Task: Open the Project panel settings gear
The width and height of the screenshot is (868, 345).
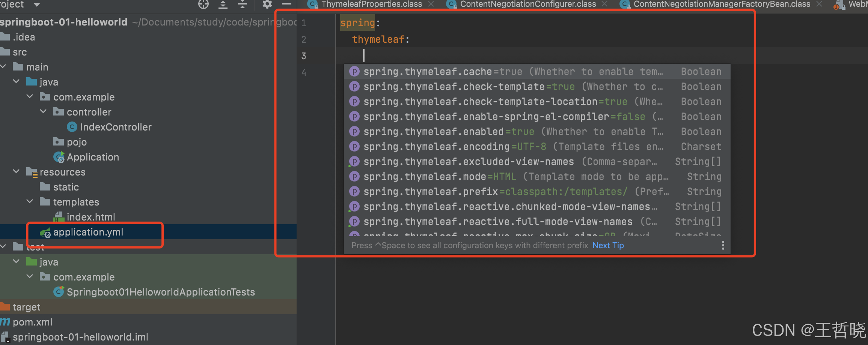Action: [x=267, y=4]
